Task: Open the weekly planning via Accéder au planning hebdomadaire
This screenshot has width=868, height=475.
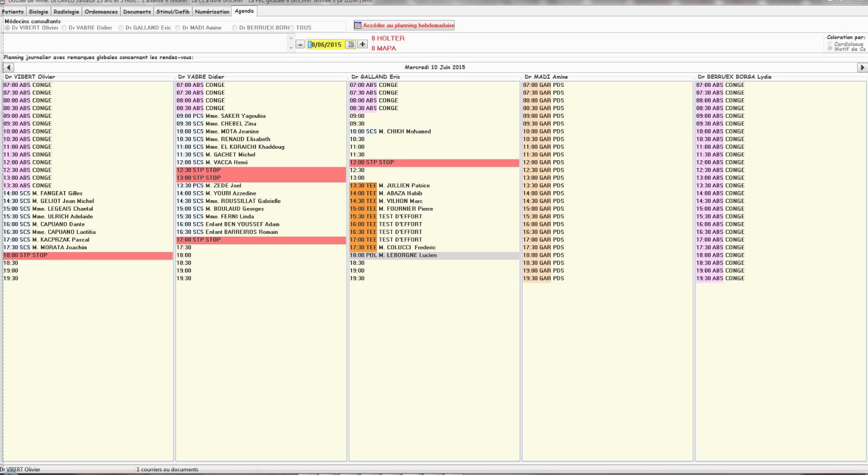Action: 404,25
